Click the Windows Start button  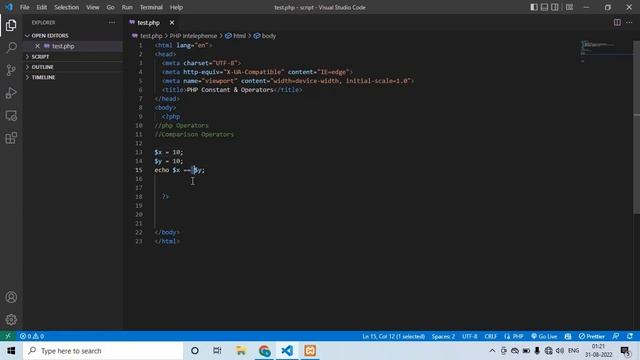11,351
